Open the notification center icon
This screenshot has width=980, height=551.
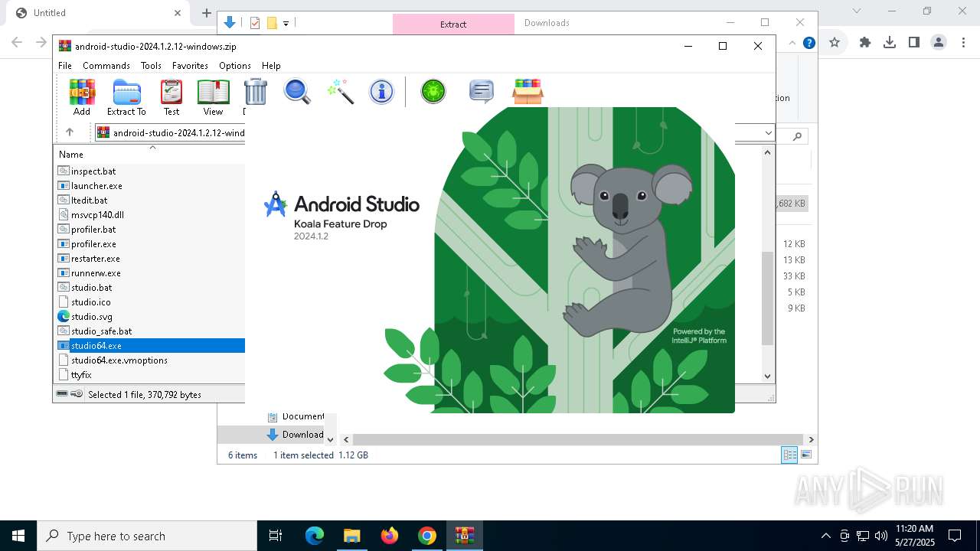[955, 536]
